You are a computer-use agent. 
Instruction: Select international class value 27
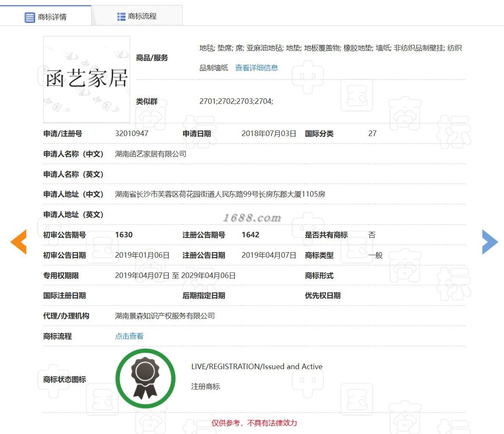tap(372, 134)
